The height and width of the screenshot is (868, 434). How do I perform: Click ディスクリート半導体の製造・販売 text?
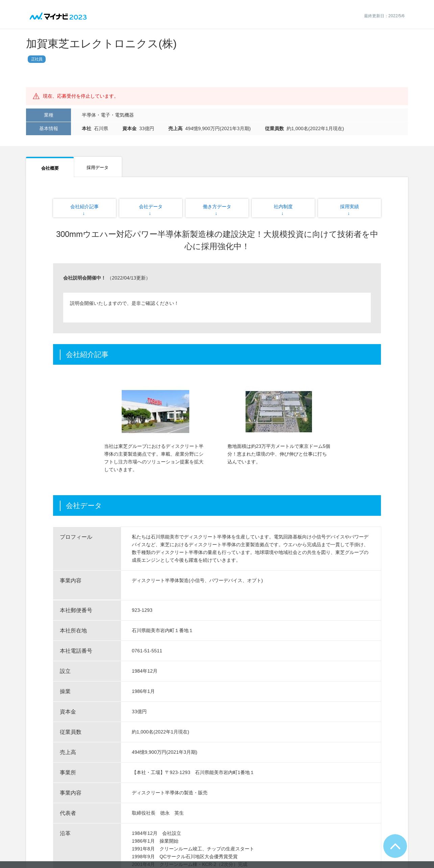coord(169,793)
